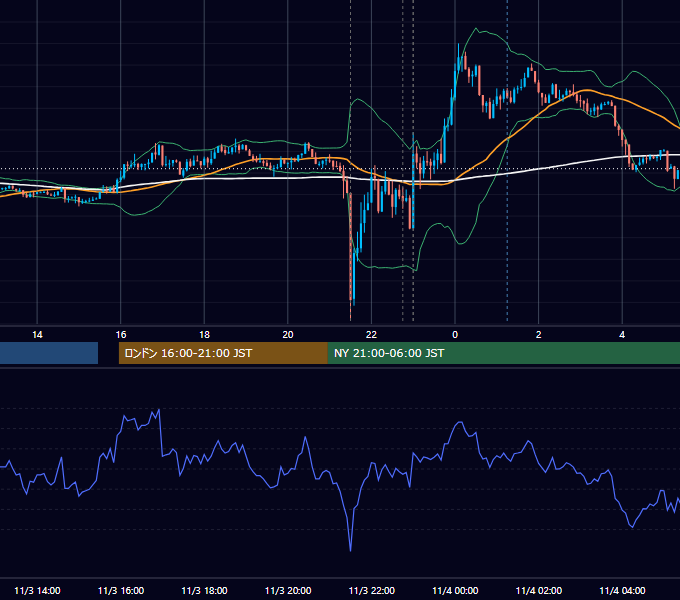680x600 pixels.
Task: Click the 18 hour label on the time axis
Action: 204,335
